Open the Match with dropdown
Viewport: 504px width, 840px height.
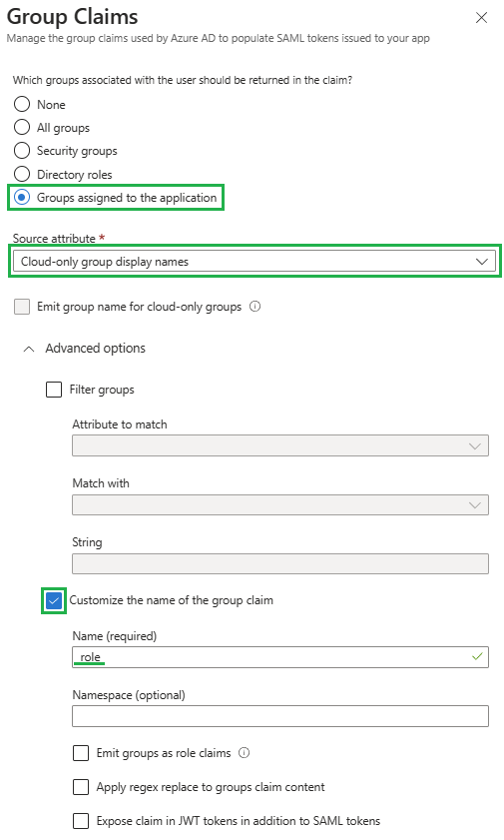pyautogui.click(x=280, y=504)
